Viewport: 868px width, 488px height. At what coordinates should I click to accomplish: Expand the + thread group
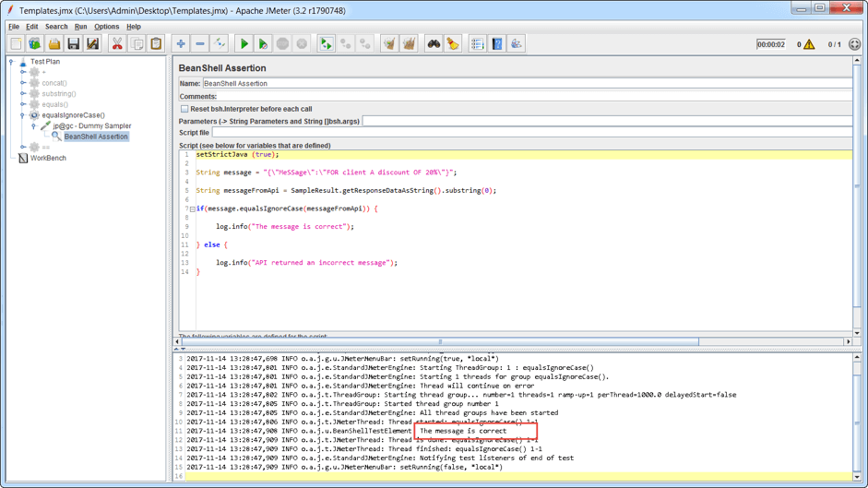(23, 72)
